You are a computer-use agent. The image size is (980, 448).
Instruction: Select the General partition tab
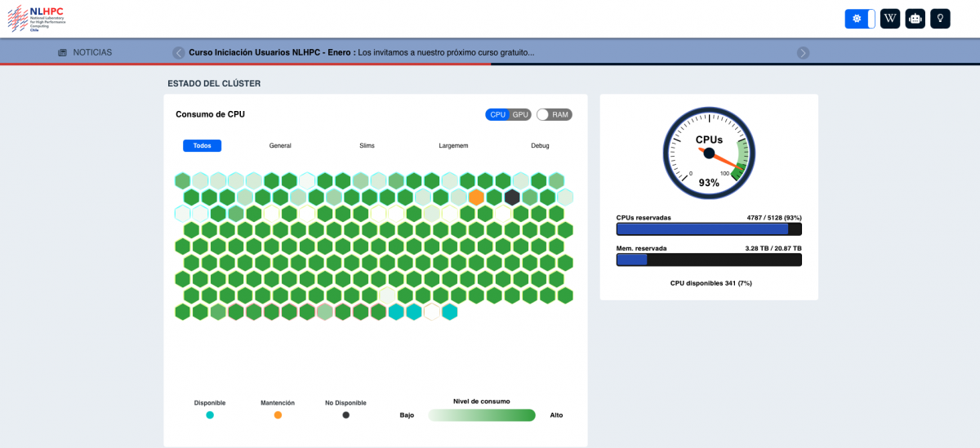280,146
